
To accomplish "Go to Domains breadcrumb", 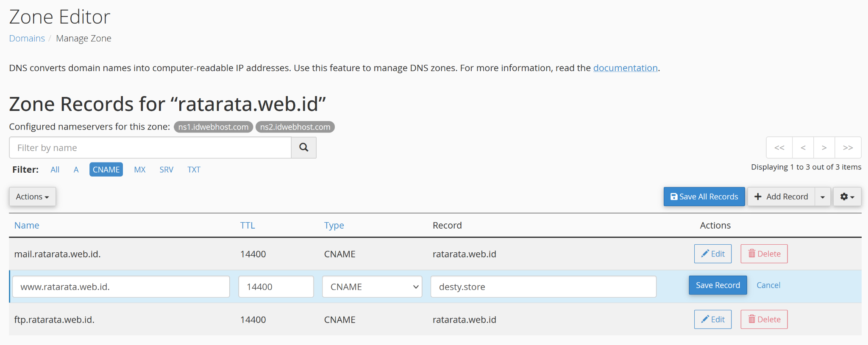I will (27, 39).
